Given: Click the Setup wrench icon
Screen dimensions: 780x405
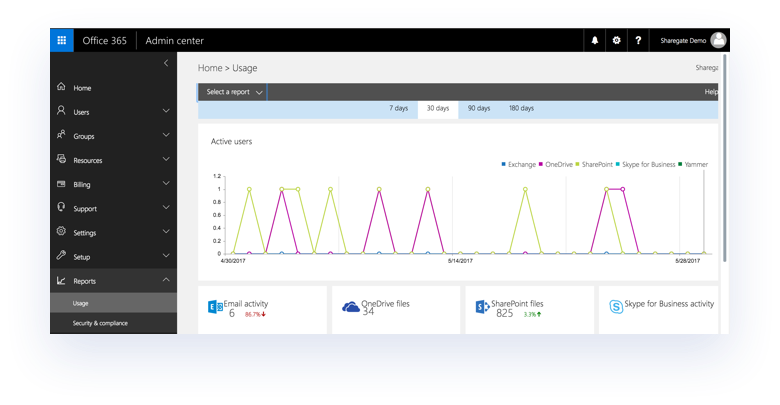Looking at the screenshot, I should tap(61, 255).
